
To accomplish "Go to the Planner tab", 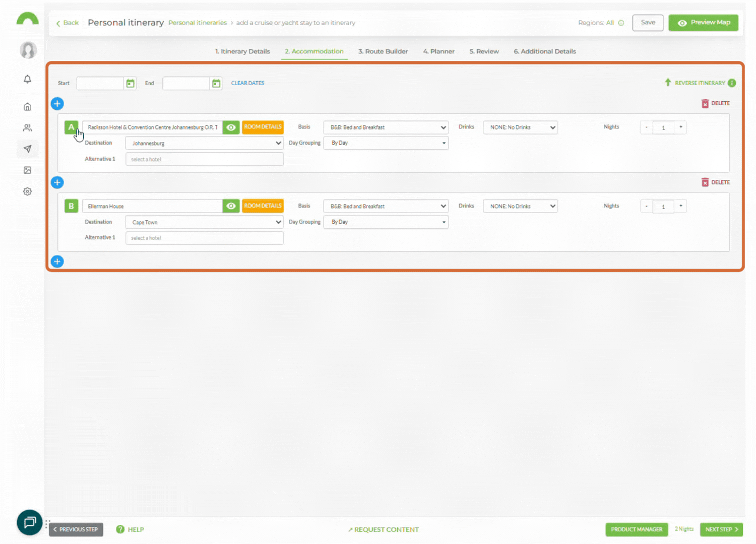I will point(439,51).
